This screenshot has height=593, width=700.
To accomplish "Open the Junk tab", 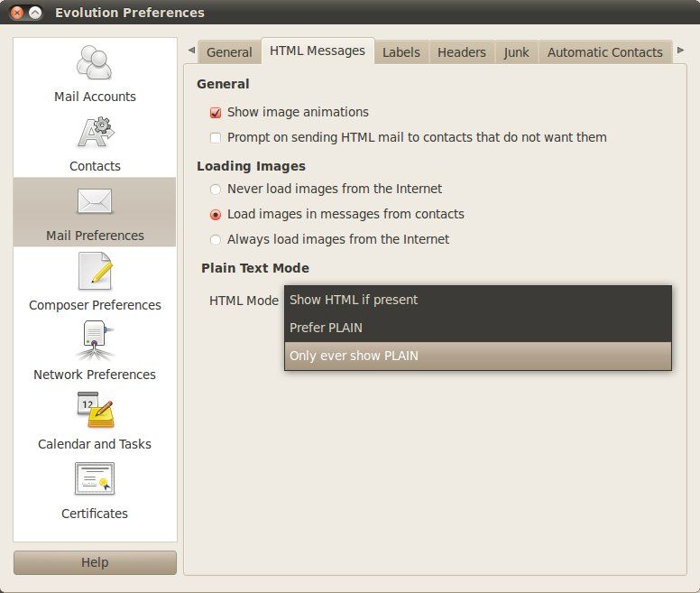I will (516, 52).
